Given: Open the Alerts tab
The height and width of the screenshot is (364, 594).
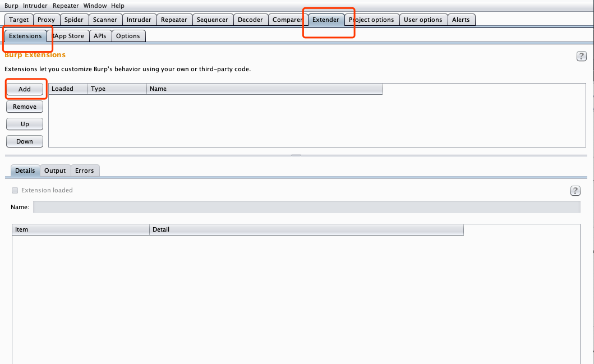Looking at the screenshot, I should click(x=461, y=20).
